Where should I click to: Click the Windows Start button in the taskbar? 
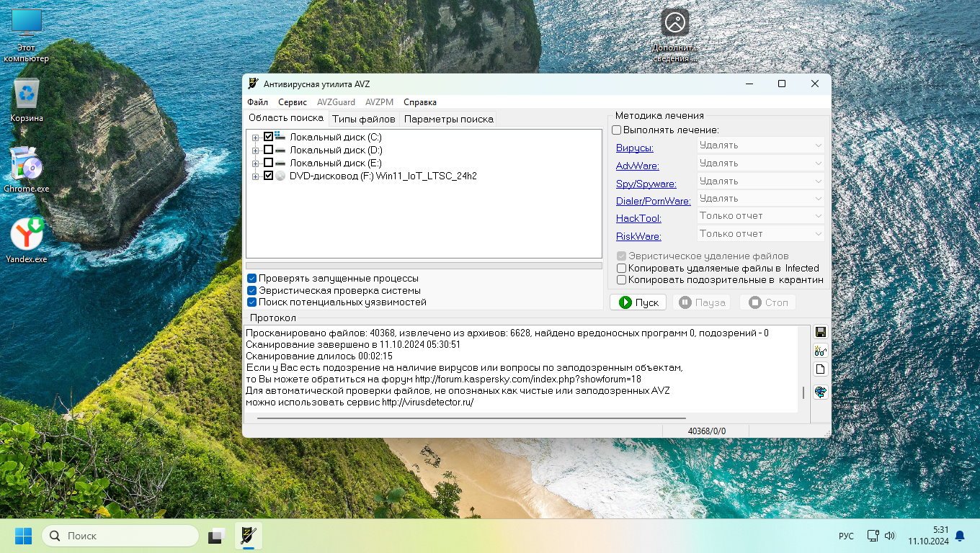[23, 536]
